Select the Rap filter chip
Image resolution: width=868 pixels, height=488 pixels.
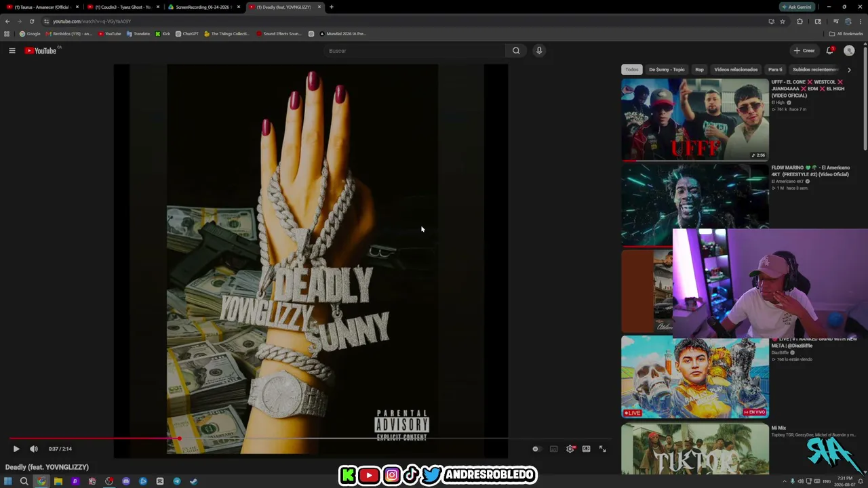[x=699, y=69]
